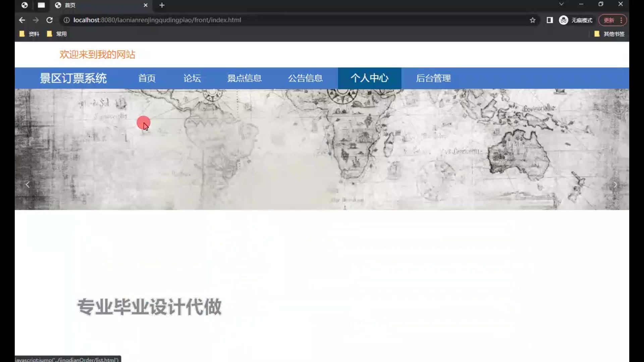Open the 后台管理 navigation item

[x=433, y=78]
